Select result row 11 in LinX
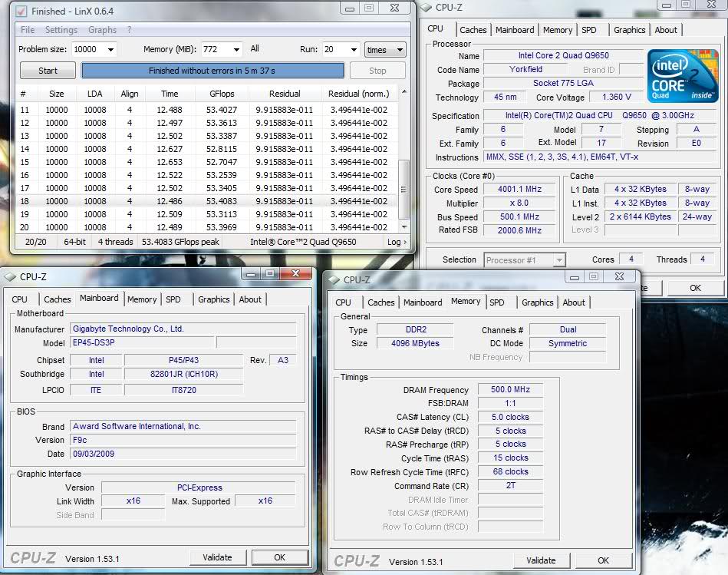 tap(206, 110)
